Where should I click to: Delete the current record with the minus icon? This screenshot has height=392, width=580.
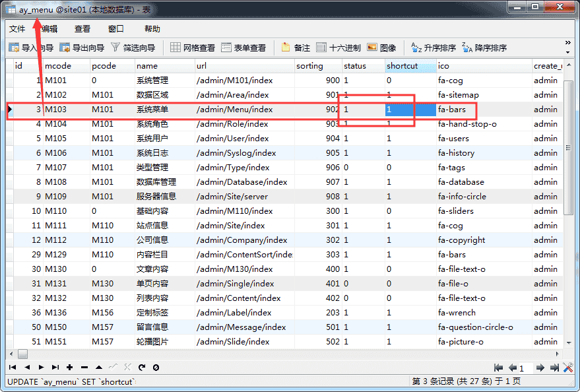click(x=84, y=368)
